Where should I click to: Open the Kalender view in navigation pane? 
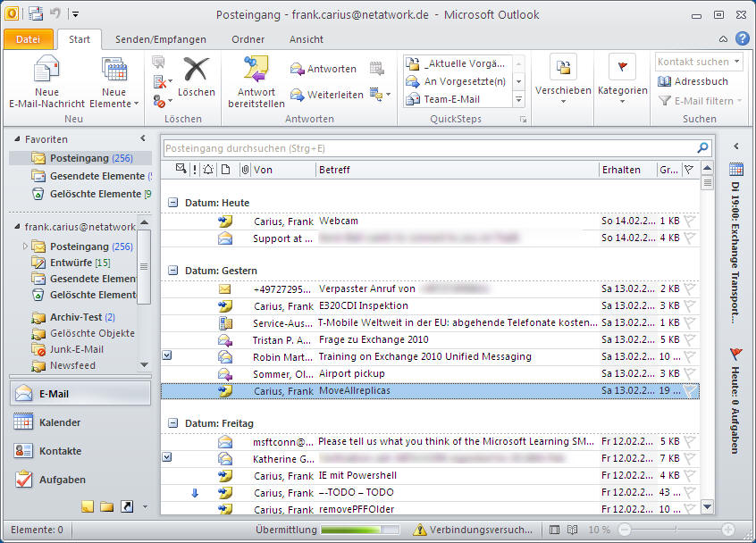[60, 422]
